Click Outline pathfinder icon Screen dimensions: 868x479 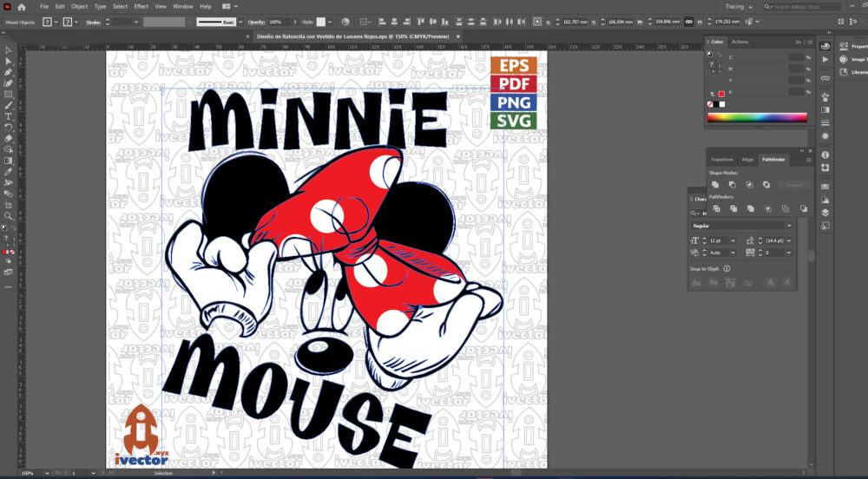pos(785,208)
